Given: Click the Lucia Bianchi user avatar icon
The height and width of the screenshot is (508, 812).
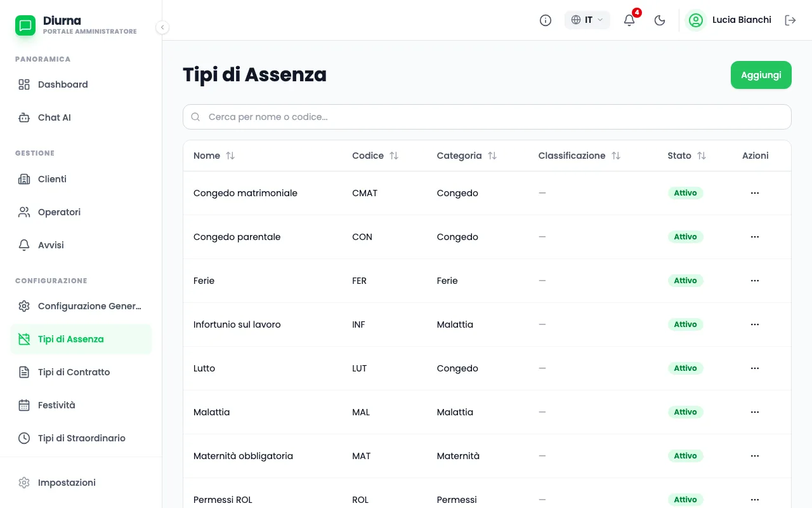Looking at the screenshot, I should point(696,20).
